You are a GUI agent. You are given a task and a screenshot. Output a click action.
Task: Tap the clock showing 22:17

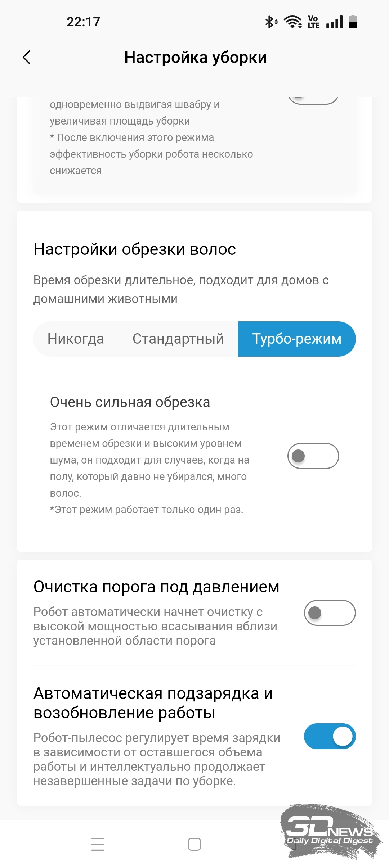(83, 22)
